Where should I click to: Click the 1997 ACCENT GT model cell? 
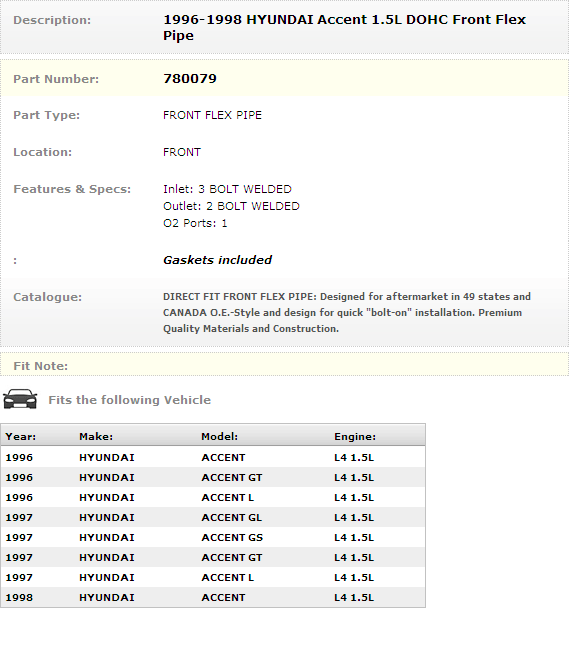tap(232, 558)
